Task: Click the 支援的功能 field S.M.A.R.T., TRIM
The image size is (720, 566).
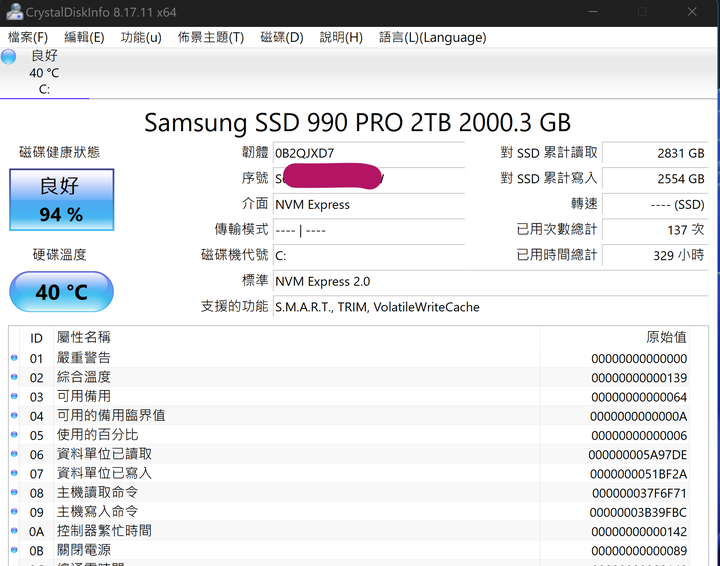Action: [x=490, y=307]
